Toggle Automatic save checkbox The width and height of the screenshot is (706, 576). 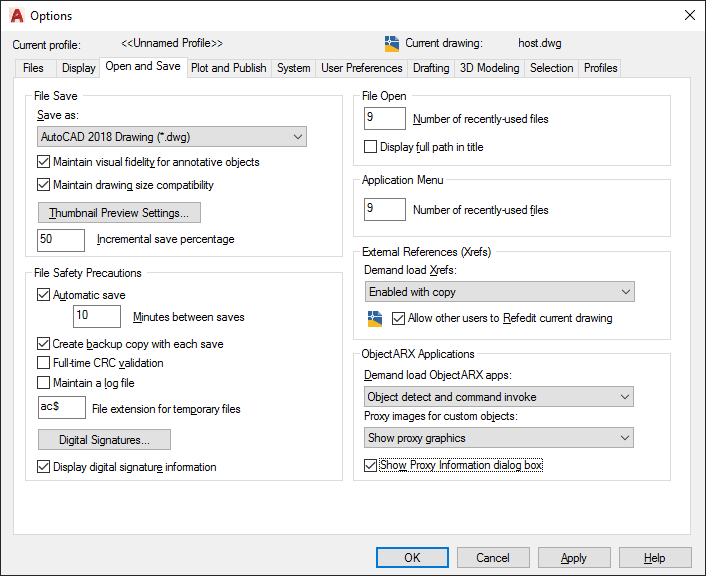[x=43, y=295]
